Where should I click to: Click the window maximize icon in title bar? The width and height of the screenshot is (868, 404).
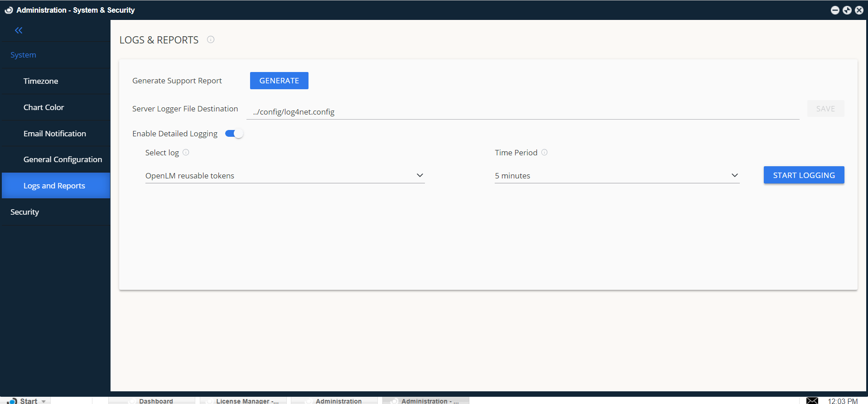(847, 10)
